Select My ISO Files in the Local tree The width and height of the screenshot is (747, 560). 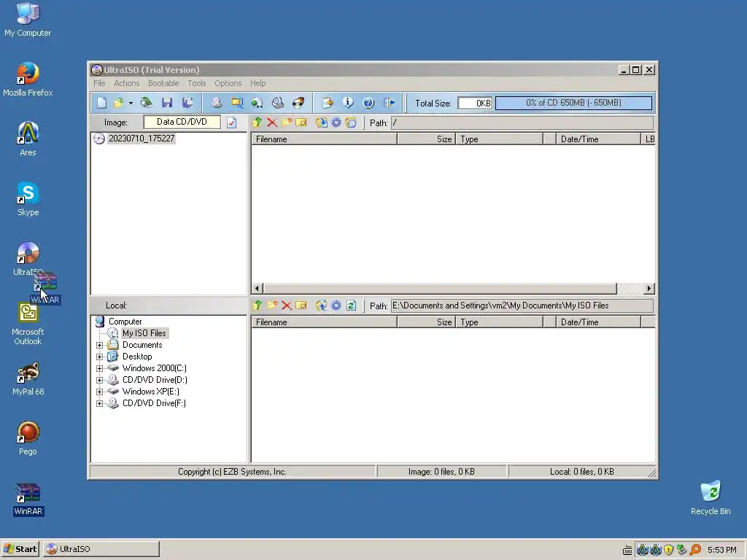[x=144, y=333]
